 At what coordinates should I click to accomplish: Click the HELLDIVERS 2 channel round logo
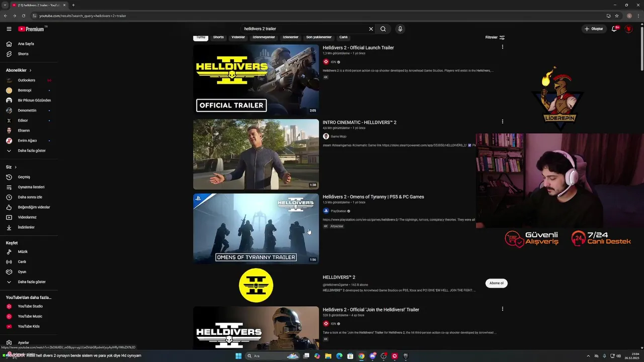coord(256,285)
